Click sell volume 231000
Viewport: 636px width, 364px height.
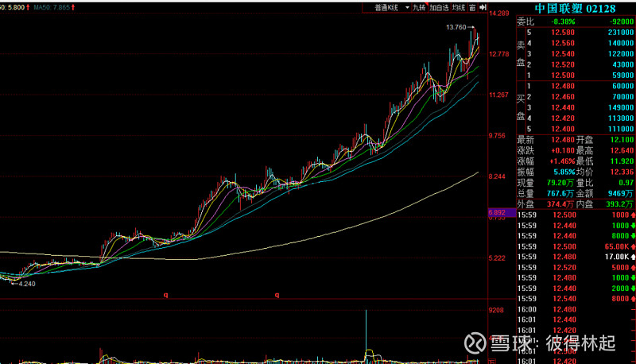coord(621,33)
